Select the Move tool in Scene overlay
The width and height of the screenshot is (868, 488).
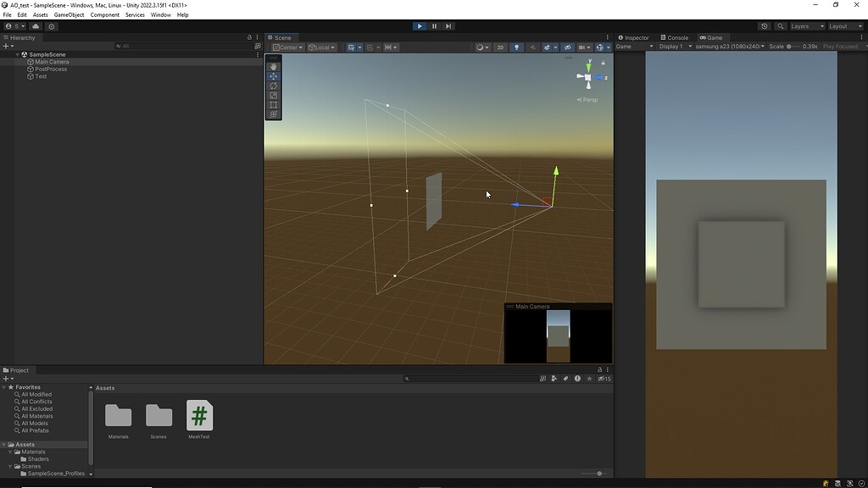(273, 75)
